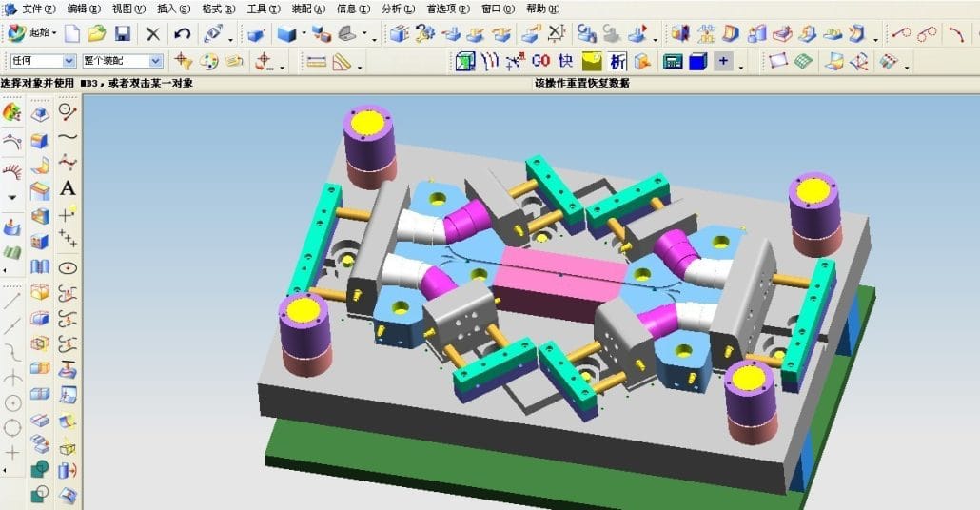Open the 文件 (File) menu
This screenshot has width=980, height=510.
coord(39,9)
